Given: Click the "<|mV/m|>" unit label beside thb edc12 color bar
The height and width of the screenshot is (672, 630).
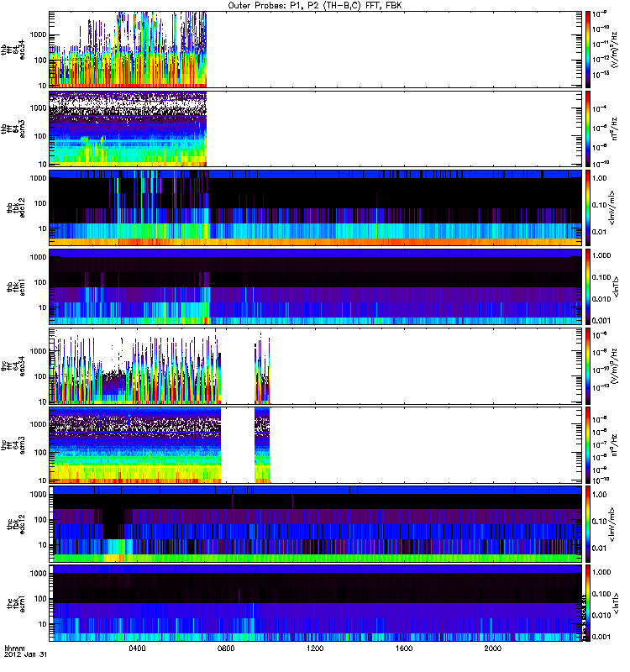Looking at the screenshot, I should click(x=612, y=207).
